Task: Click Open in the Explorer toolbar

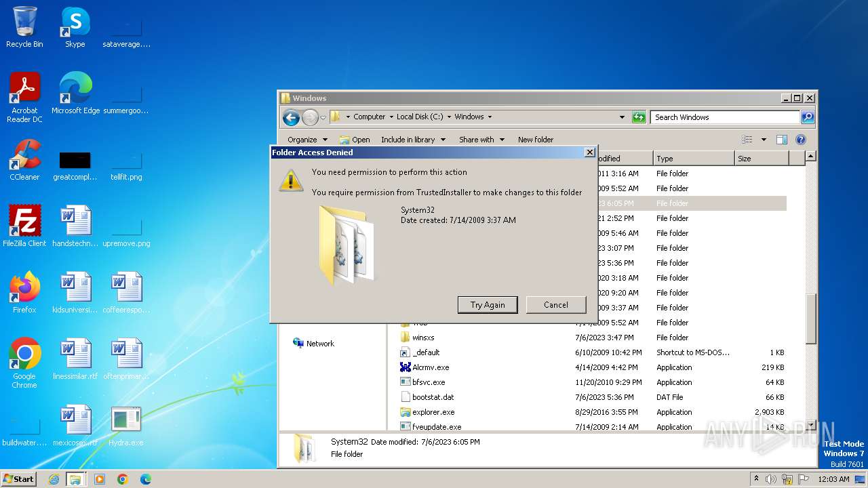Action: click(355, 140)
